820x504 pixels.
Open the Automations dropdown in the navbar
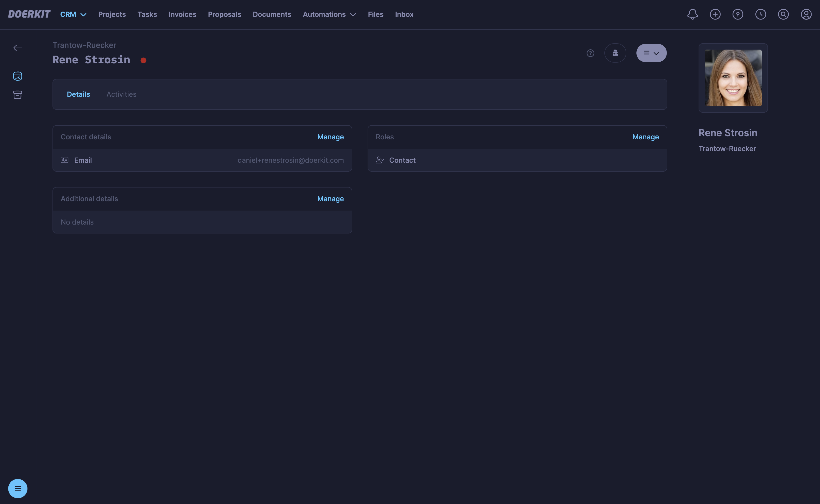click(329, 14)
